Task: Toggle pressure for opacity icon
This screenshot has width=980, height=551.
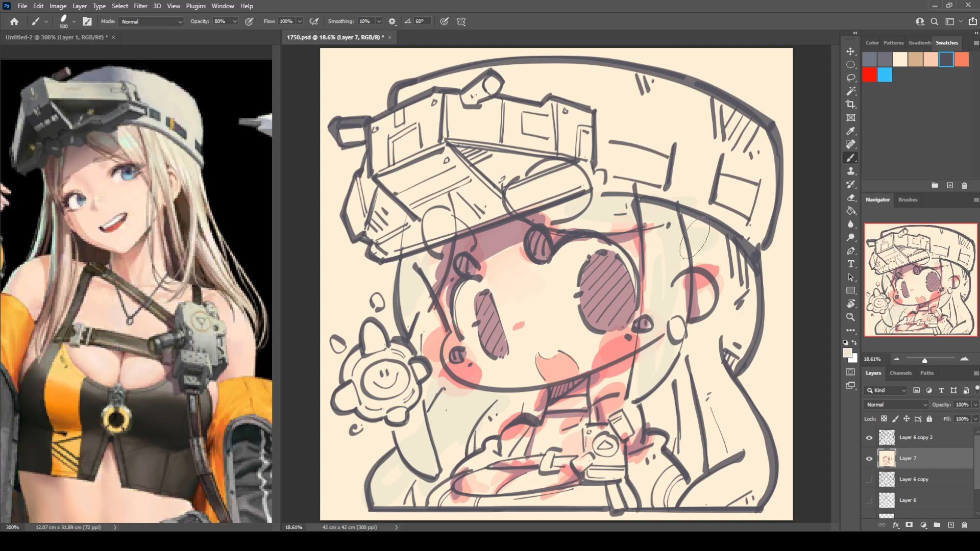Action: coord(249,21)
